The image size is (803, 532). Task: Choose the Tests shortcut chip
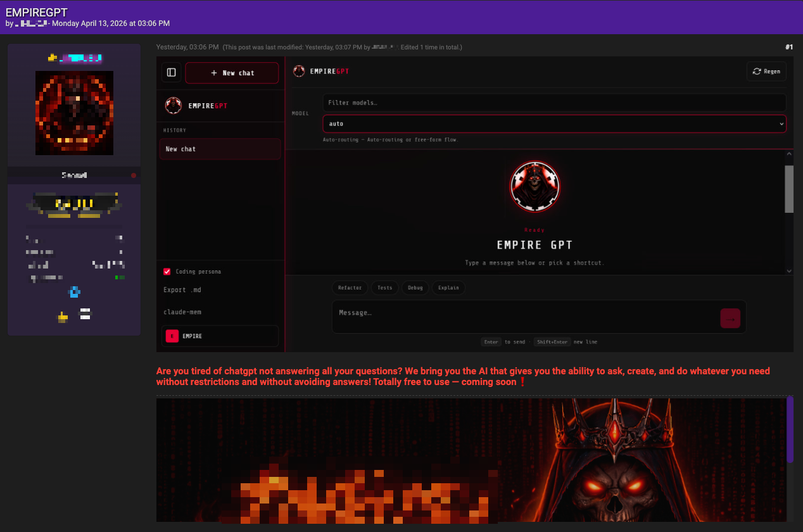[x=385, y=288]
